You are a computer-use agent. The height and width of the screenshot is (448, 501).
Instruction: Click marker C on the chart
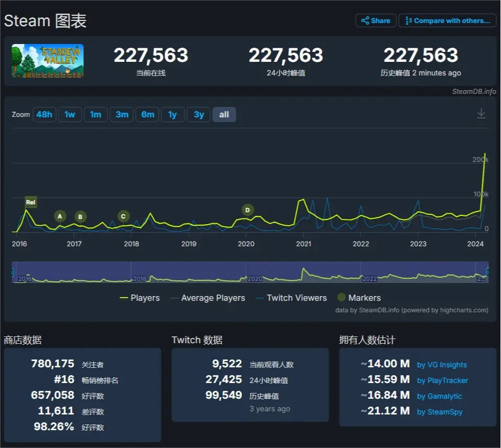coord(123,216)
